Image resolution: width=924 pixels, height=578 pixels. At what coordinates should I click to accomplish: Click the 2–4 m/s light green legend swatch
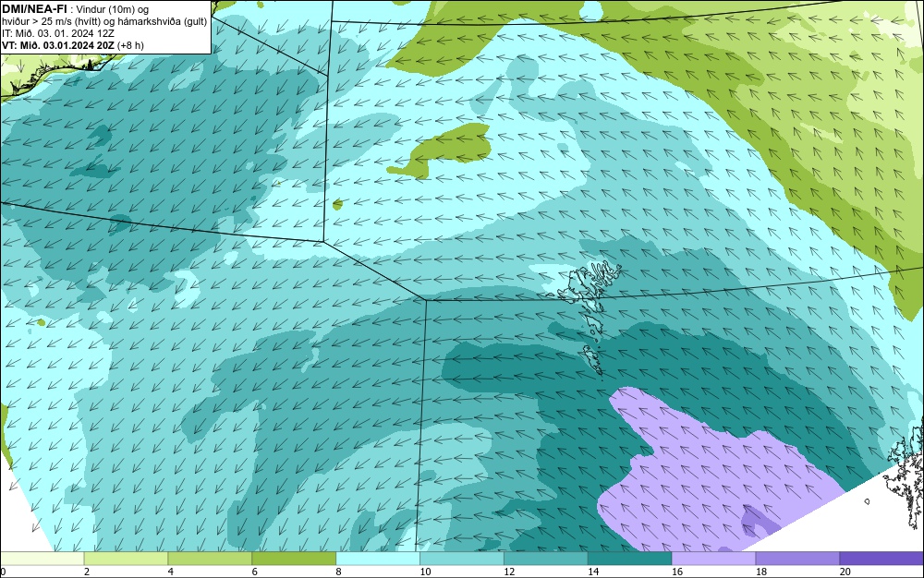point(126,558)
